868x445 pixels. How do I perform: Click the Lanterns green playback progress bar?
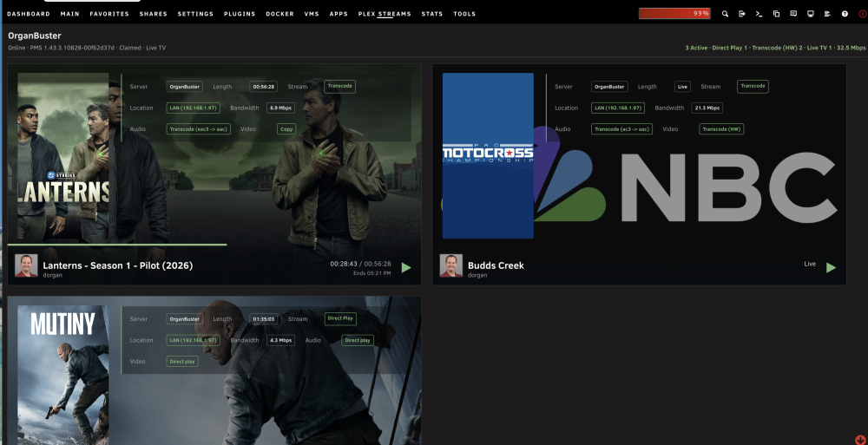pos(117,245)
